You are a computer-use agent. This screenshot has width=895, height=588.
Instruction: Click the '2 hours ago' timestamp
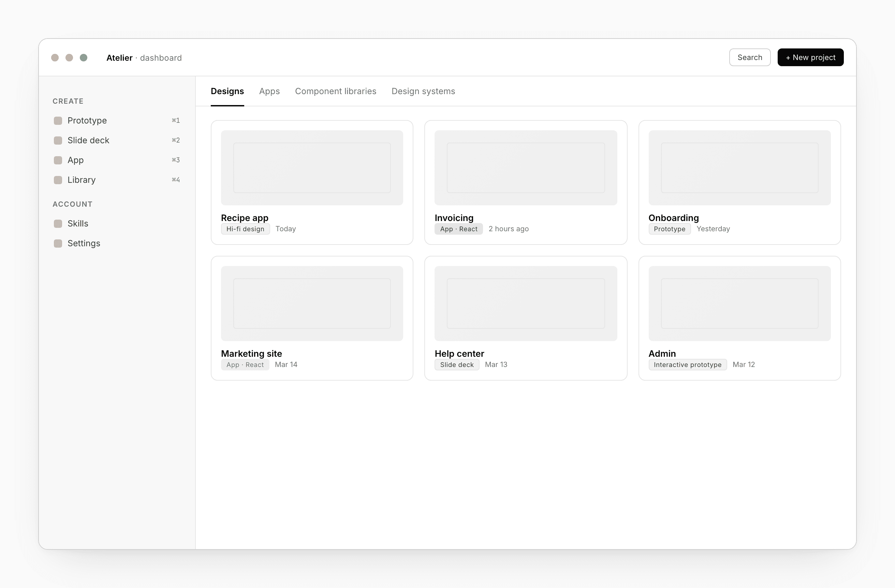pos(509,229)
